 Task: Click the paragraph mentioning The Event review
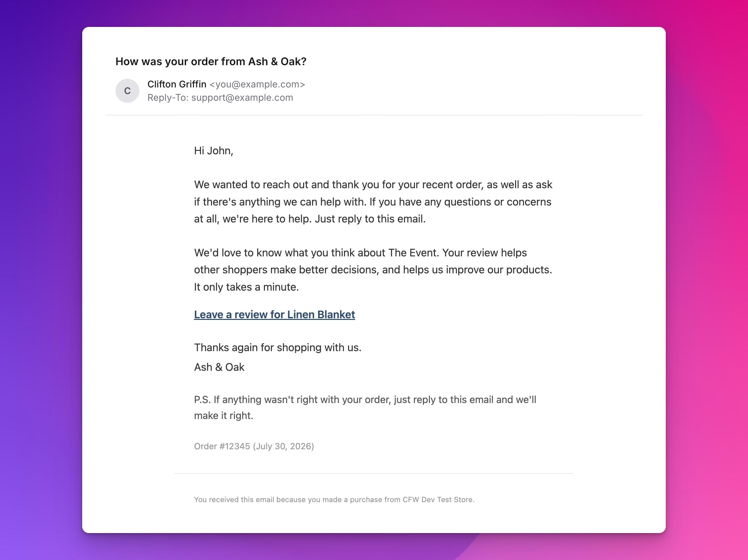click(373, 270)
